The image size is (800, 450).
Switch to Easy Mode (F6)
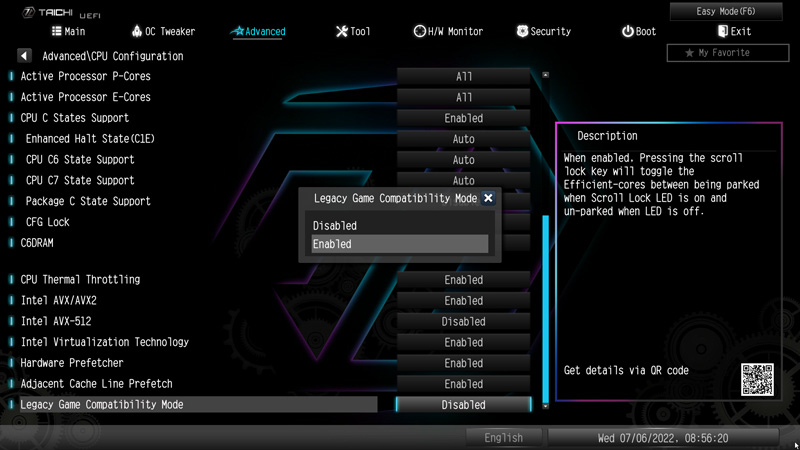tap(726, 11)
